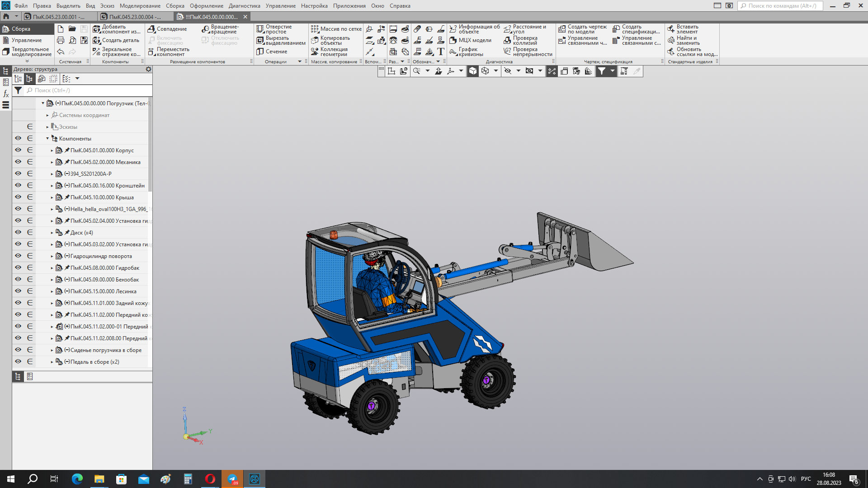The image size is (868, 488).
Task: Click the Add component from file icon
Action: (96, 29)
